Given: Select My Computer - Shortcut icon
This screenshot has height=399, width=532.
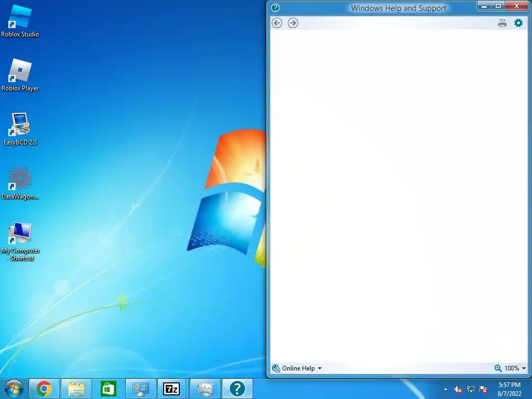Looking at the screenshot, I should point(20,242).
